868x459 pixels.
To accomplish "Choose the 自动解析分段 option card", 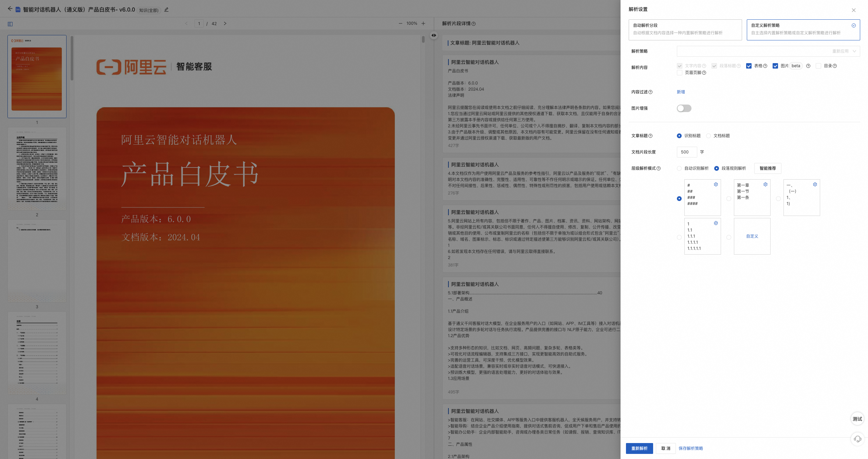I will [x=685, y=30].
